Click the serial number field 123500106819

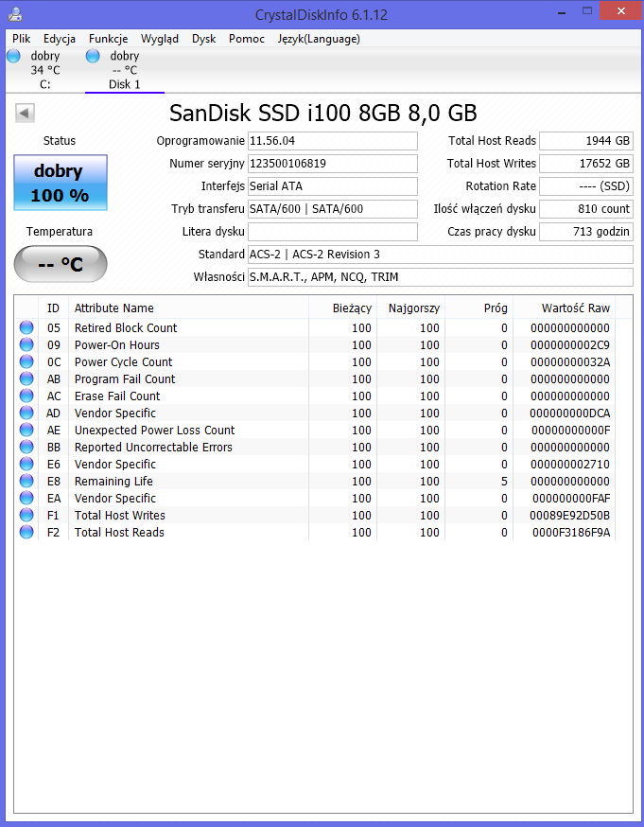333,164
